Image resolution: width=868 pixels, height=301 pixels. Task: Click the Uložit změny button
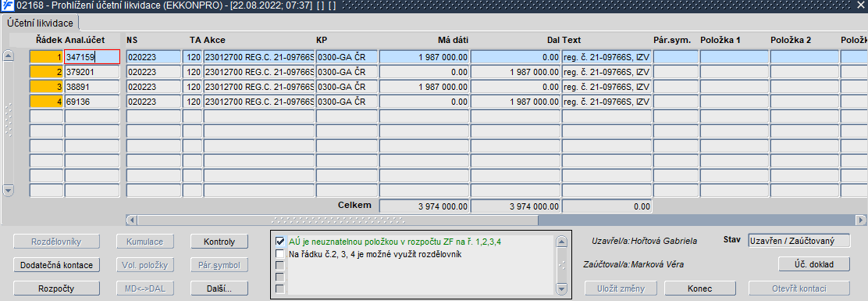tap(622, 288)
